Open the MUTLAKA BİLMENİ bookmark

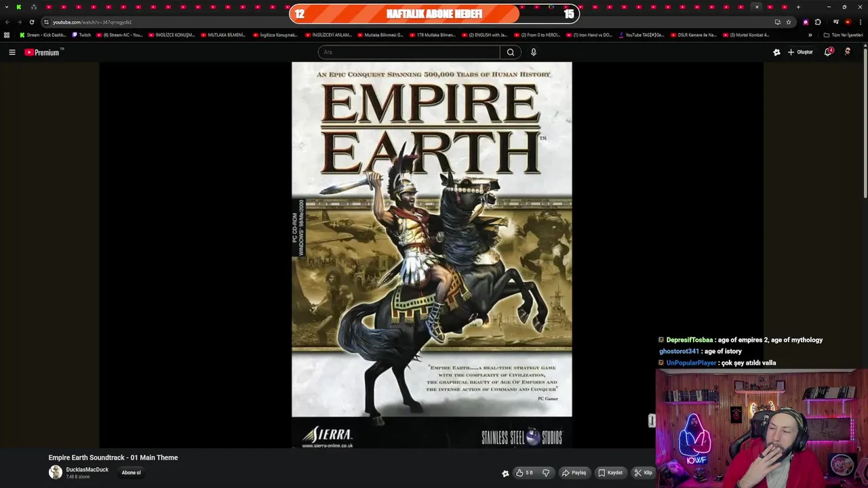(x=223, y=35)
